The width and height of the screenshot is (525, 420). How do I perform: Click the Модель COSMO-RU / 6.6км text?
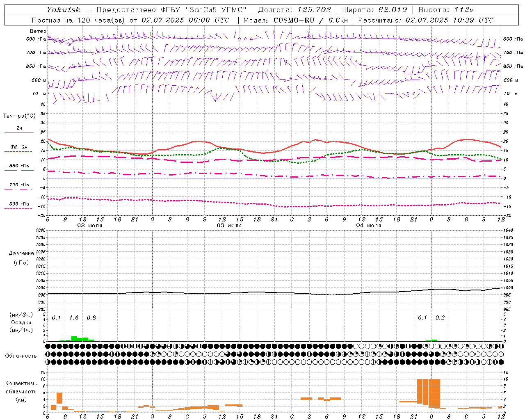tap(295, 20)
